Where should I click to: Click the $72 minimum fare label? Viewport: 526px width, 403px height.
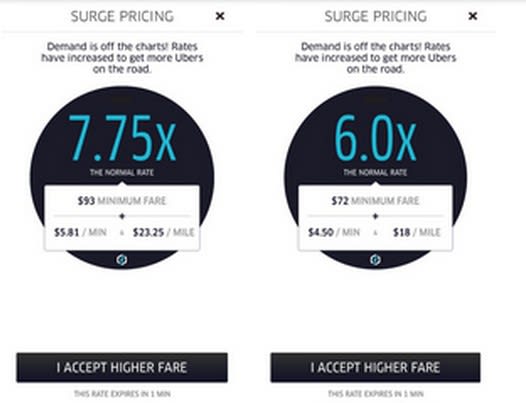click(x=375, y=201)
